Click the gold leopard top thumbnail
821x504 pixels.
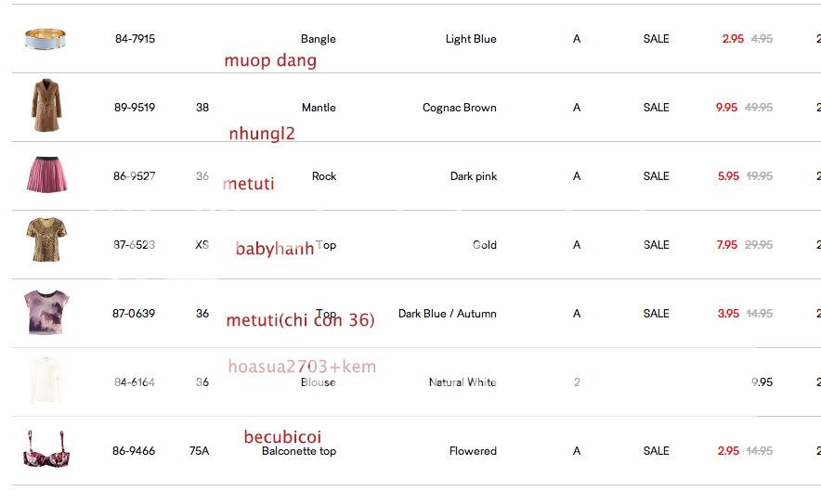(46, 240)
